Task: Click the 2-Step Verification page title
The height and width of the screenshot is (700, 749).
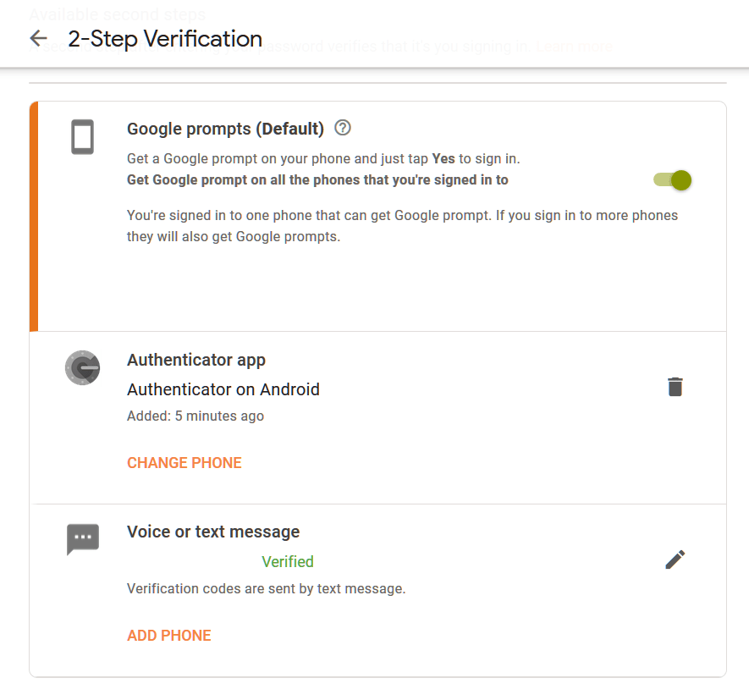Action: pos(165,39)
